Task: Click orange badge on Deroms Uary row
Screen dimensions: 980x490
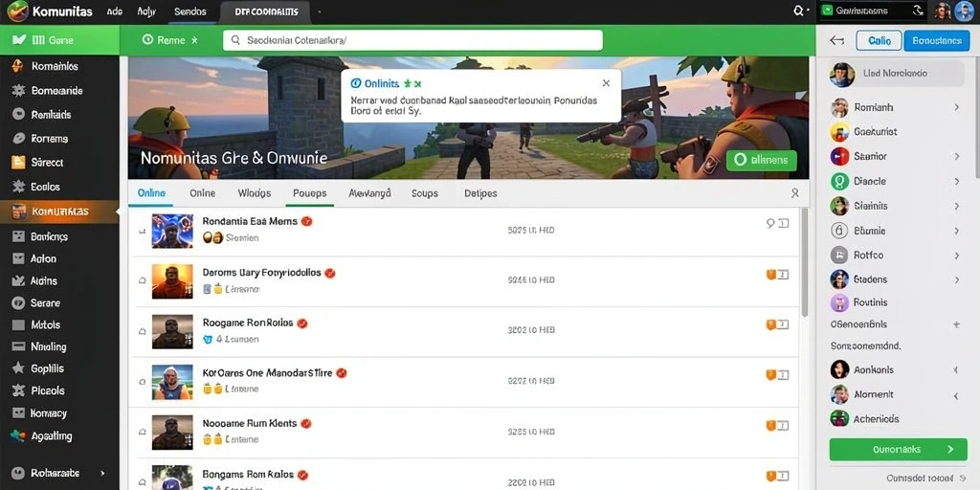Action: tap(770, 275)
